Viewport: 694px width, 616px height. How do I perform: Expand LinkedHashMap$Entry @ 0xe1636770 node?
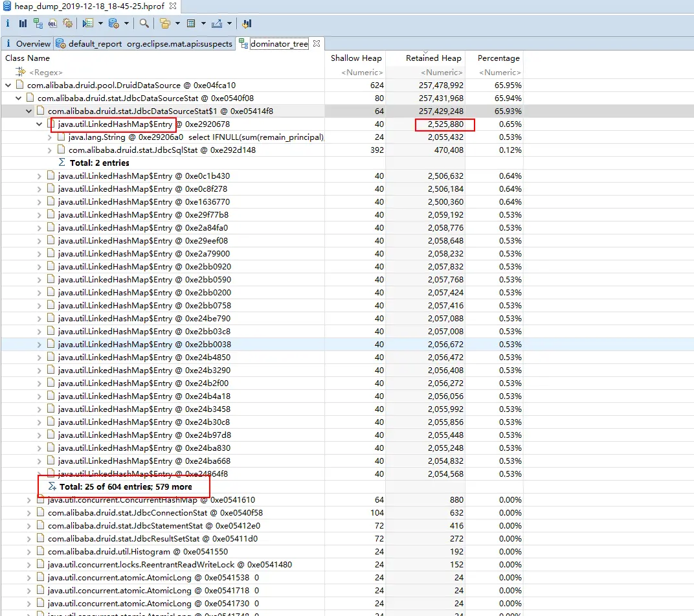[x=39, y=202]
